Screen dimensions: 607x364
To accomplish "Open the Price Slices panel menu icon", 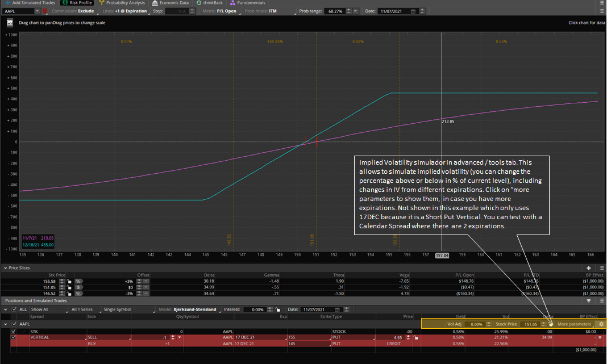I will pyautogui.click(x=601, y=267).
